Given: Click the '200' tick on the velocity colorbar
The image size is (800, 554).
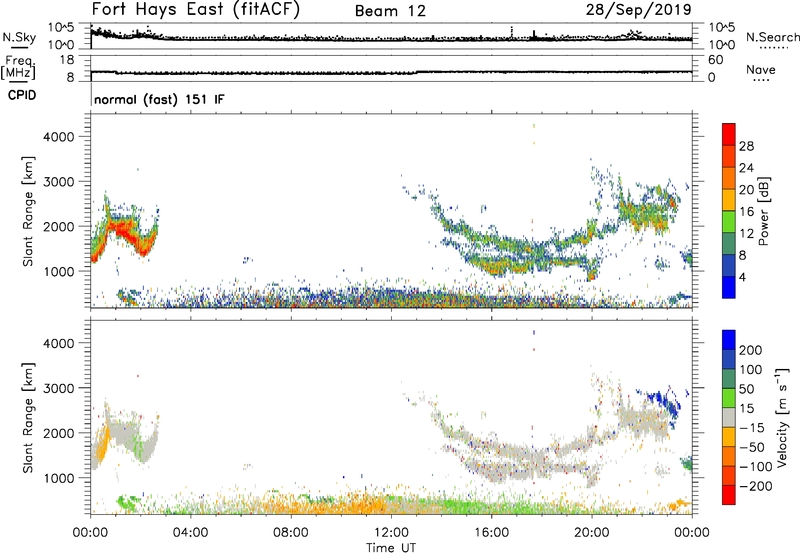Looking at the screenshot, I should click(751, 350).
